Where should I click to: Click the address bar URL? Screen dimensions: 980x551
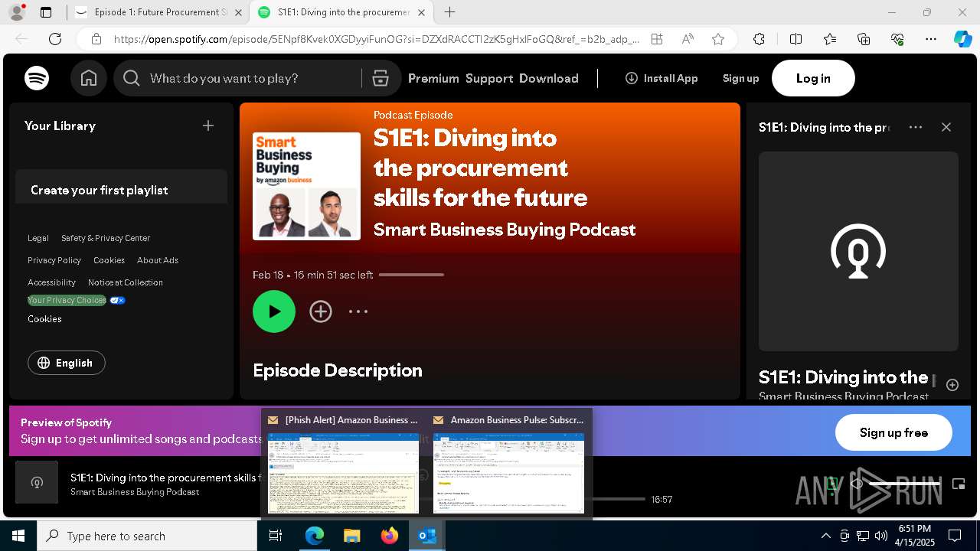point(376,39)
